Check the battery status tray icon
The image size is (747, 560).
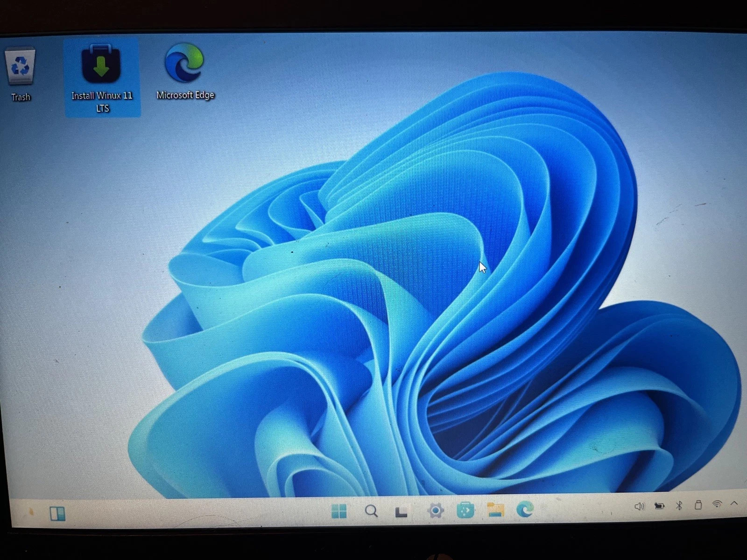pos(659,506)
